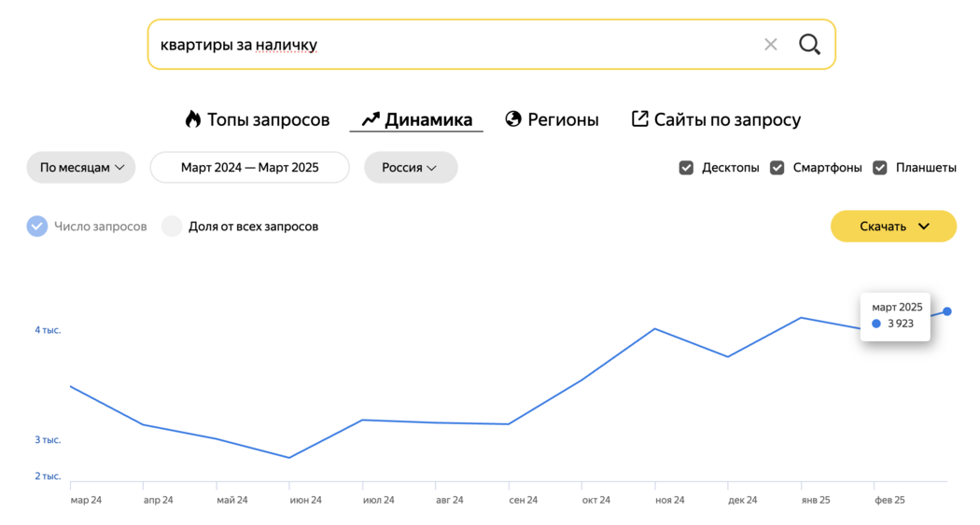This screenshot has height=525, width=980.
Task: Select the Доля от всех запросов option
Action: pos(240,226)
